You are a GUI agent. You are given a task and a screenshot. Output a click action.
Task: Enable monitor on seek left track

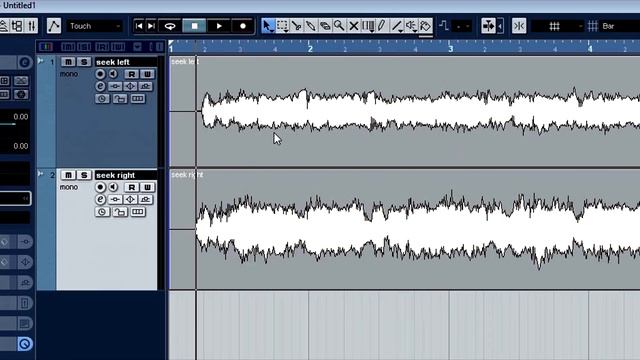click(x=113, y=74)
